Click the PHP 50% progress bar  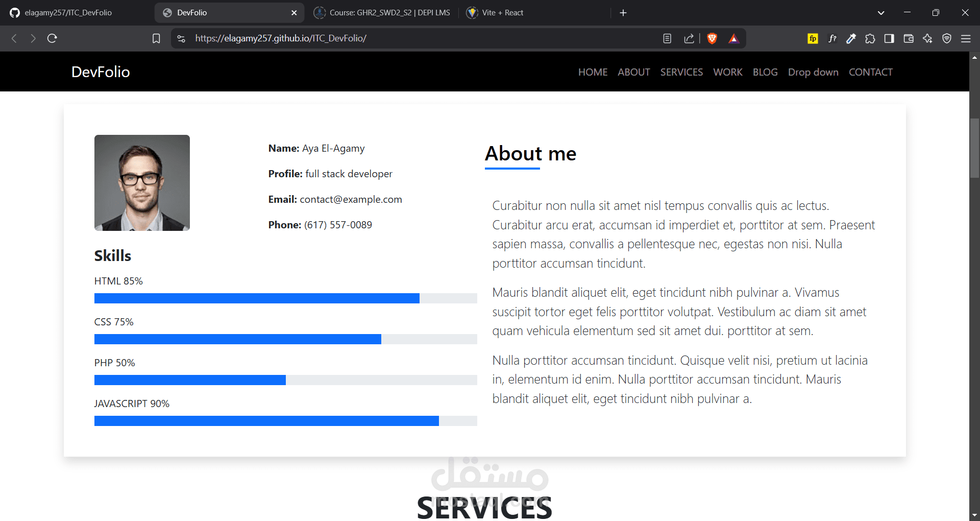286,380
